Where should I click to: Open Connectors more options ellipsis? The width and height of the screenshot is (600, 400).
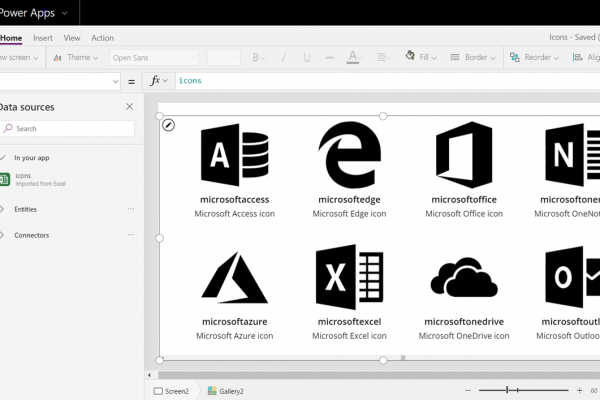[x=131, y=235]
